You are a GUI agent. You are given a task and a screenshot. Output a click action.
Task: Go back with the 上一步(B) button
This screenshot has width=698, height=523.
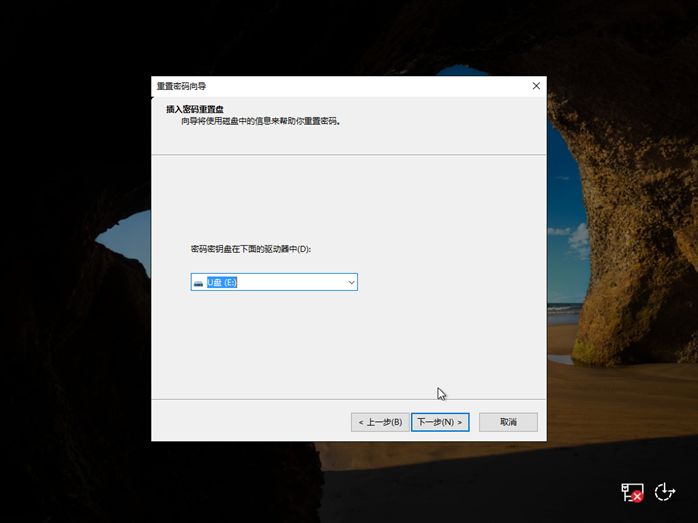pos(380,422)
